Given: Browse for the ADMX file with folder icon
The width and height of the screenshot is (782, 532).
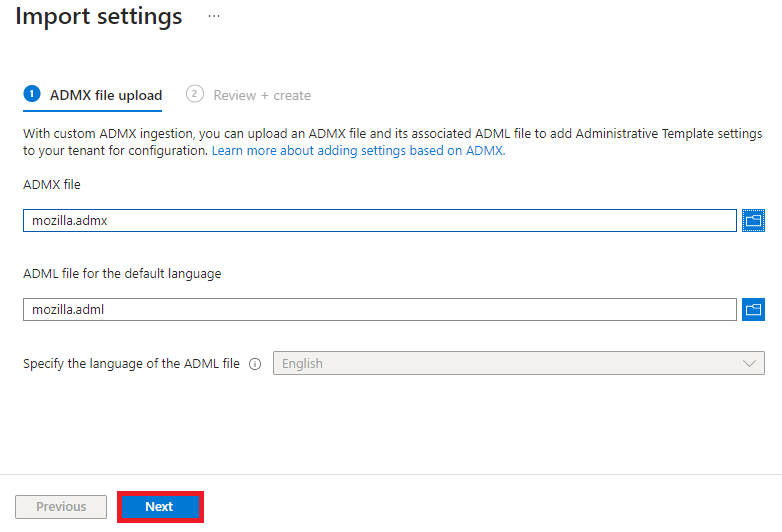Looking at the screenshot, I should (753, 220).
